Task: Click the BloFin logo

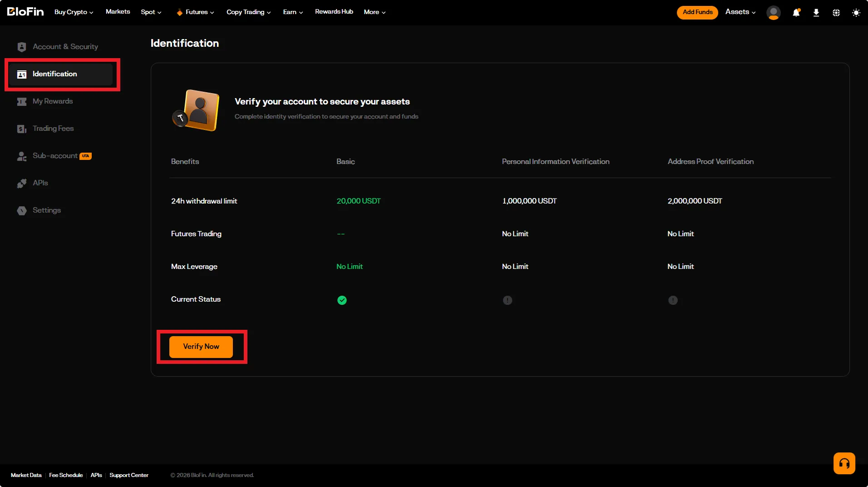Action: pos(25,12)
